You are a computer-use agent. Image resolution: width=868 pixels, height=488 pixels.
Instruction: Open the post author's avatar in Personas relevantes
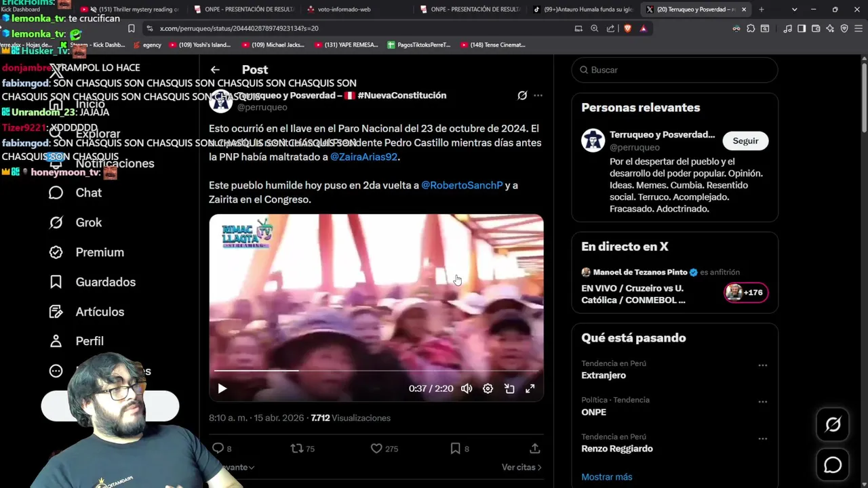pyautogui.click(x=593, y=140)
